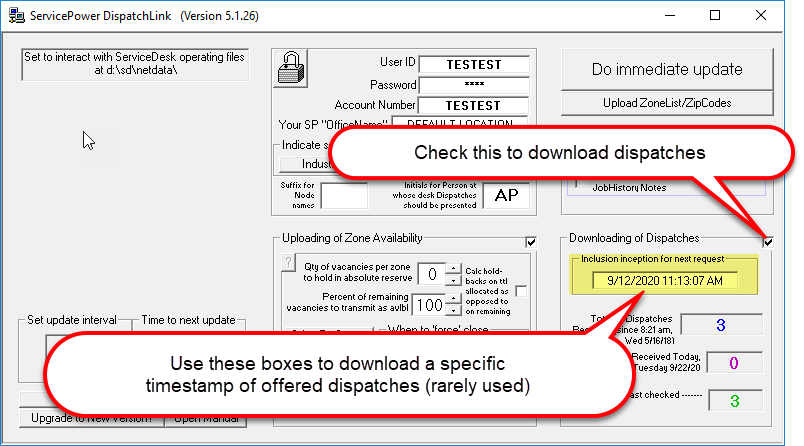The height and width of the screenshot is (446, 804).
Task: Toggle the JobHistory Notes checkbox
Action: pyautogui.click(x=580, y=184)
